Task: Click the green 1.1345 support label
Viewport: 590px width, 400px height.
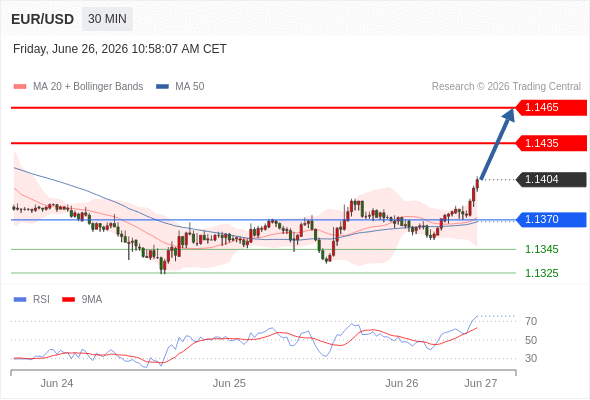Action: (541, 249)
